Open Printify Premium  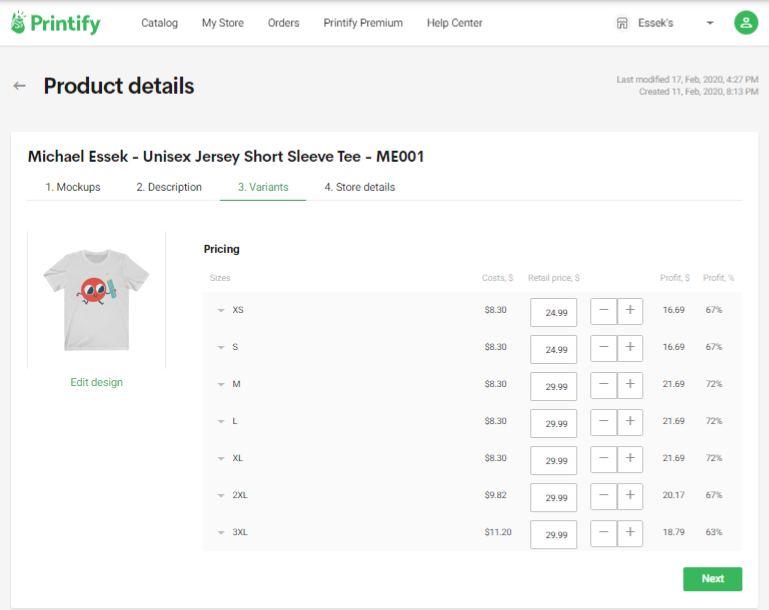(363, 23)
